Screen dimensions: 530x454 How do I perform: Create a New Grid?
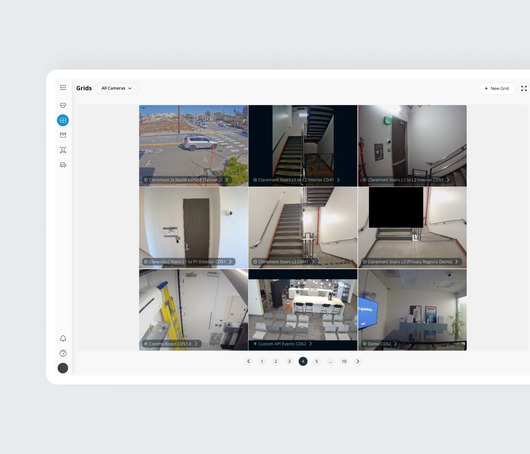497,88
